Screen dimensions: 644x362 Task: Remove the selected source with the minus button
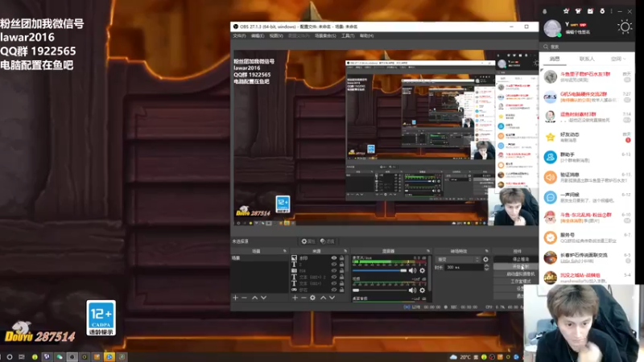304,298
